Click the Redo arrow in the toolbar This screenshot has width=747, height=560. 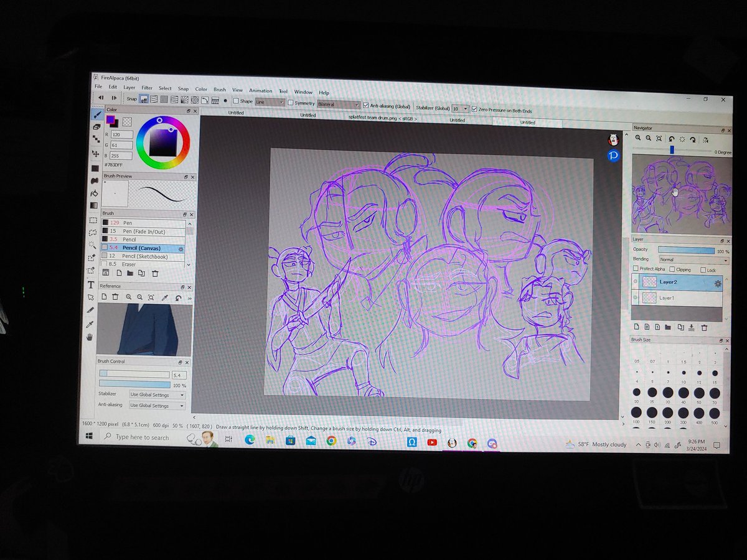click(x=114, y=98)
